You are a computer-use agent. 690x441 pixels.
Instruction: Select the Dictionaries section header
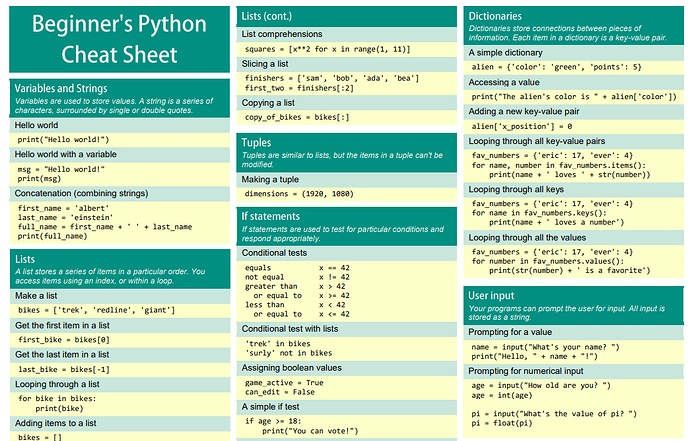[495, 16]
